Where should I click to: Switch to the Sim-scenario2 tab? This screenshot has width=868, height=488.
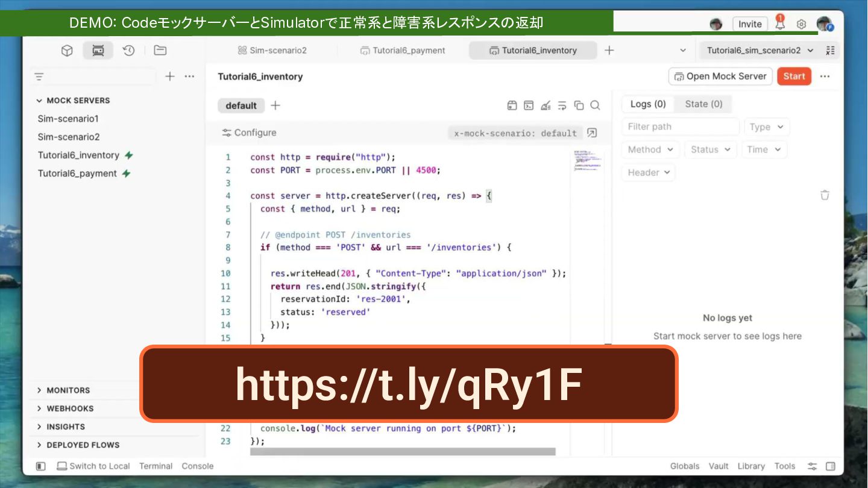pos(272,51)
